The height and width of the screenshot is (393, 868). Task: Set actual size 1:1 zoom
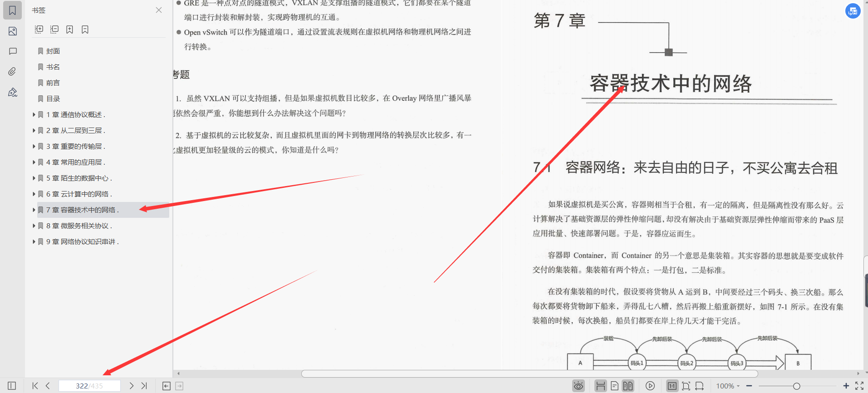click(x=672, y=386)
